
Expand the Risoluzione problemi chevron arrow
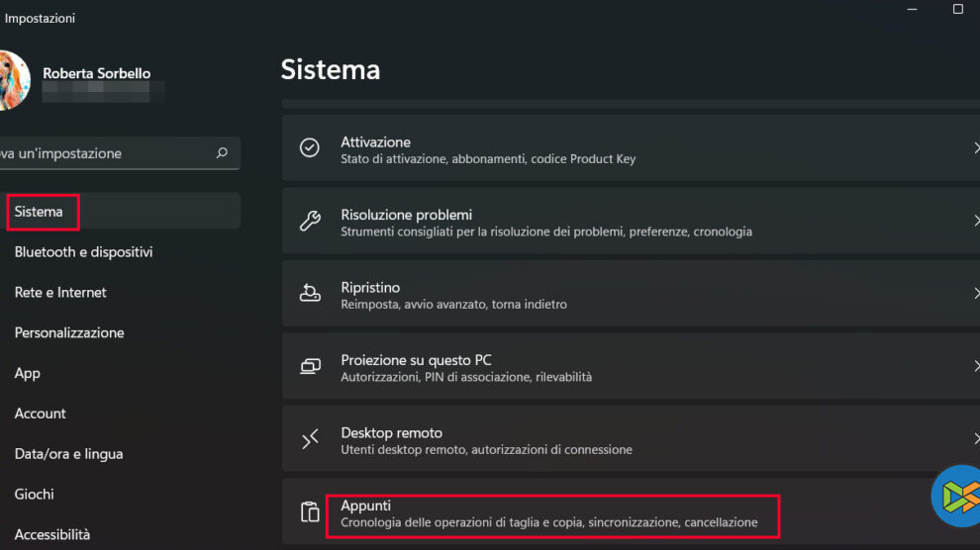tap(975, 221)
